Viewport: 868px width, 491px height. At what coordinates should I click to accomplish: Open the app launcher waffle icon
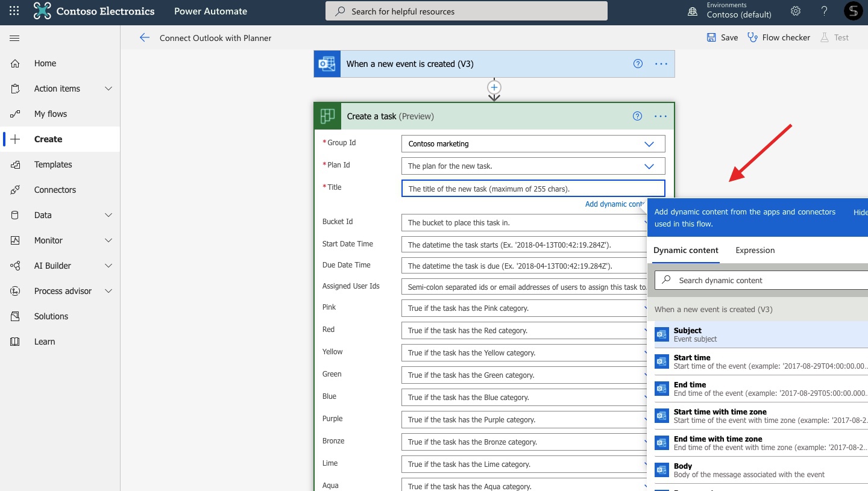[14, 11]
